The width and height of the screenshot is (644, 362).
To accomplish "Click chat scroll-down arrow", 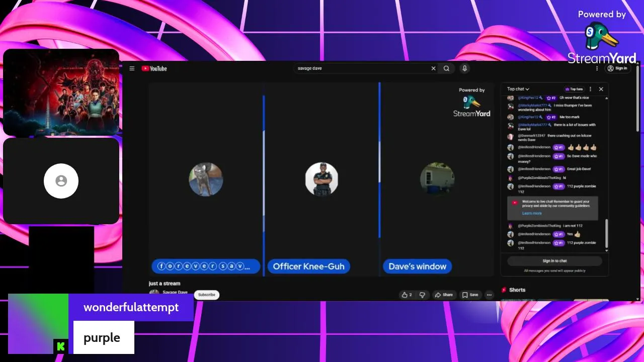I will pyautogui.click(x=606, y=250).
